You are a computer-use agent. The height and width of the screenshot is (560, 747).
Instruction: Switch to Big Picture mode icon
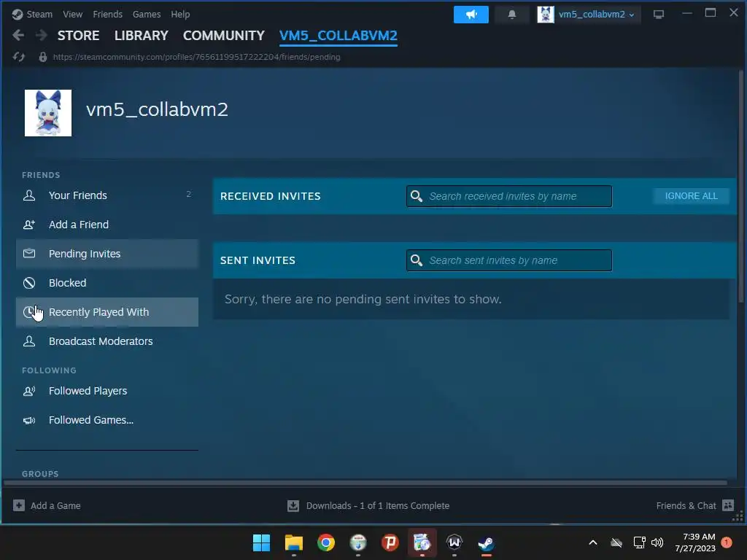pyautogui.click(x=659, y=15)
